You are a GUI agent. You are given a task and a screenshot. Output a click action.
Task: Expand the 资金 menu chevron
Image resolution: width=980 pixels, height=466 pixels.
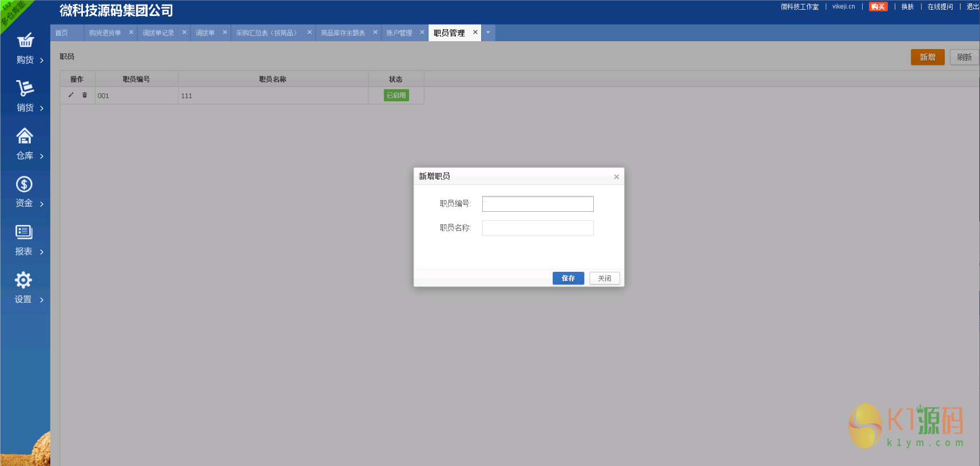pyautogui.click(x=42, y=204)
